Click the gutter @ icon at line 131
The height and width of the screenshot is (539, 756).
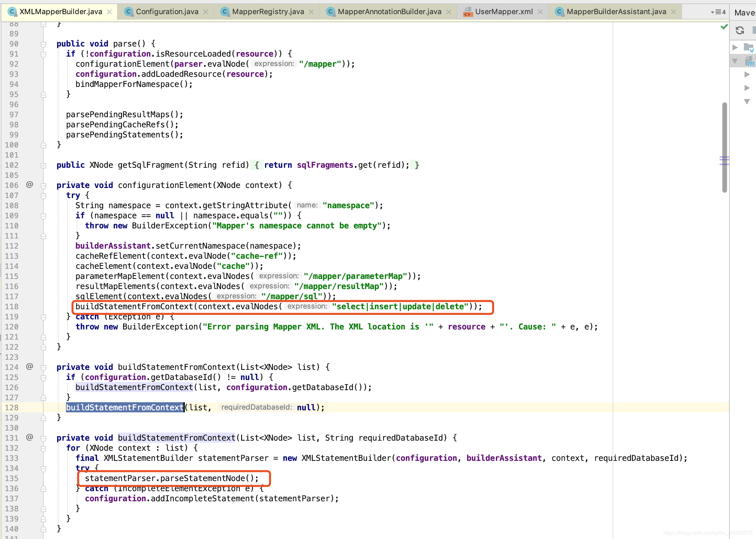30,437
